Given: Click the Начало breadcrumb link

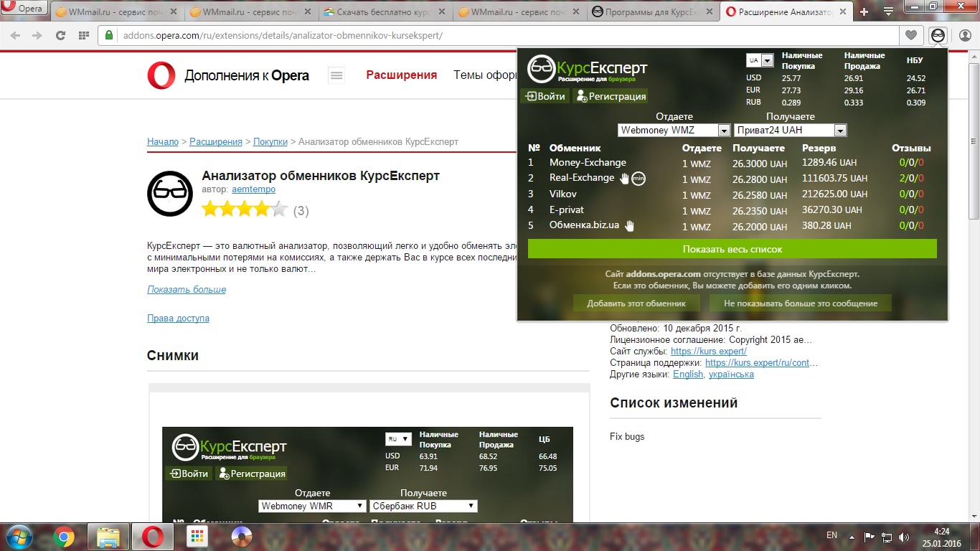Looking at the screenshot, I should click(x=163, y=141).
